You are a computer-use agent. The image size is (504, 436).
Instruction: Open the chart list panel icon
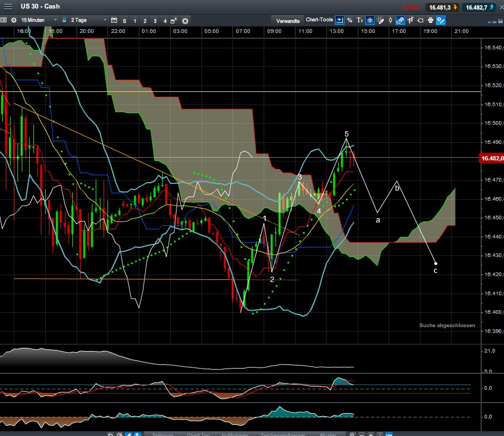tap(4, 20)
